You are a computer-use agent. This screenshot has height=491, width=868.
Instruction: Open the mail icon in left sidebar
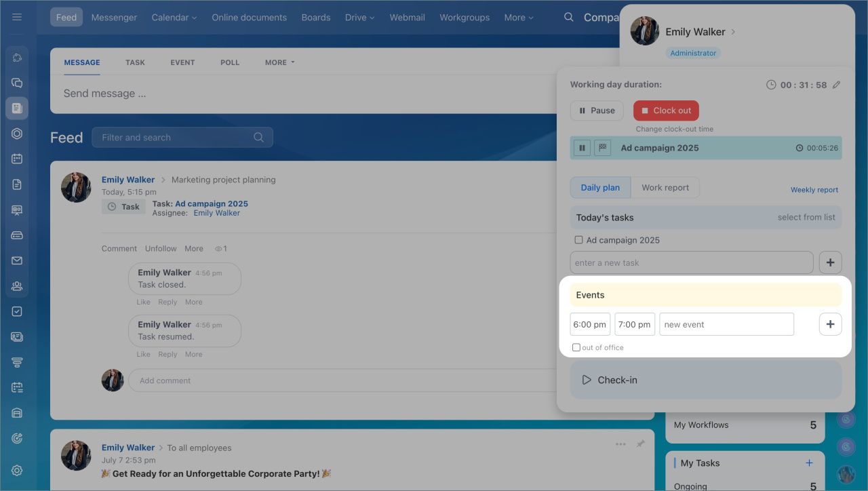17,260
